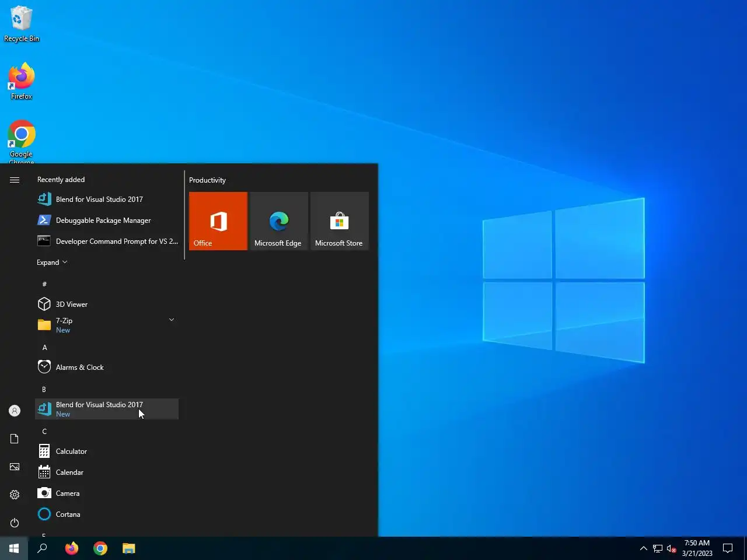Open File Explorer from the taskbar
This screenshot has width=747, height=560.
coord(129,548)
